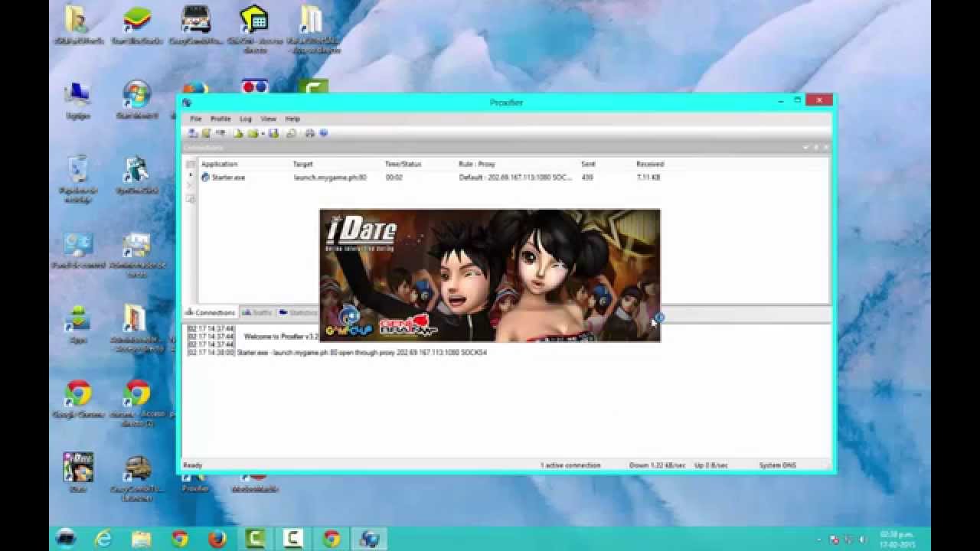
Task: Click the yellow folder icon in Proxifier toolbar
Action: click(x=252, y=133)
